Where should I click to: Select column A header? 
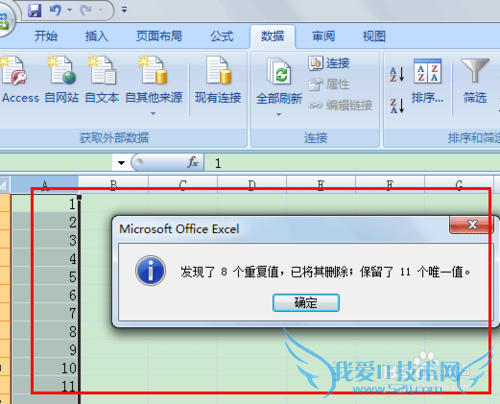tap(45, 184)
